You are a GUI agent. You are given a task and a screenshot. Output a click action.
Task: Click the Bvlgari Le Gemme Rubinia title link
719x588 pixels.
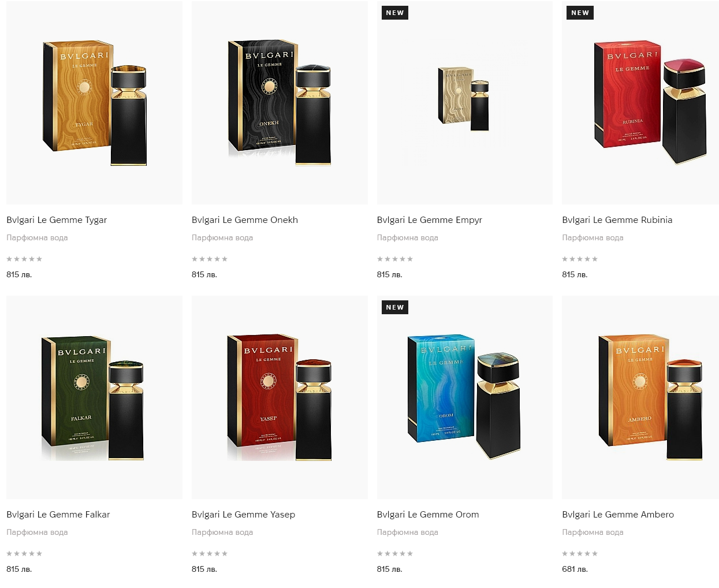[617, 220]
